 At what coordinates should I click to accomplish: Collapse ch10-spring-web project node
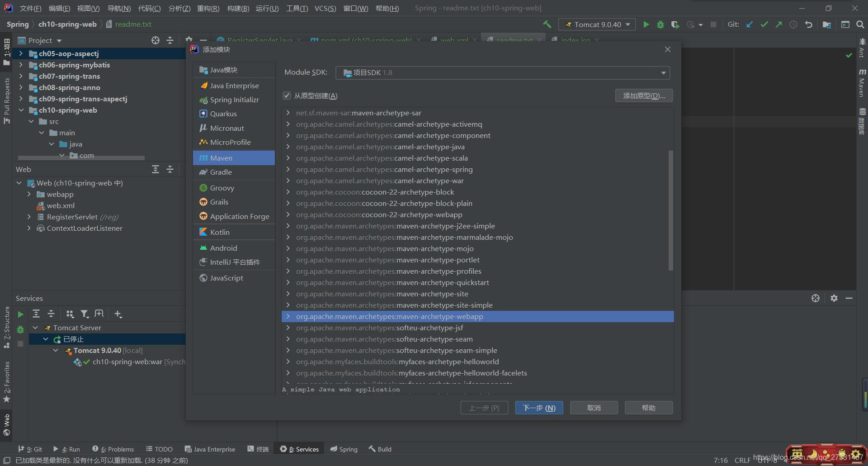[x=21, y=110]
